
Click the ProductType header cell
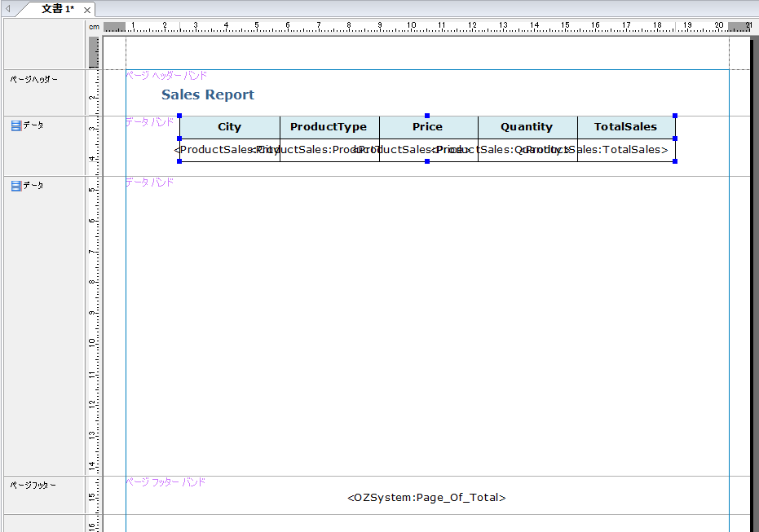point(329,127)
